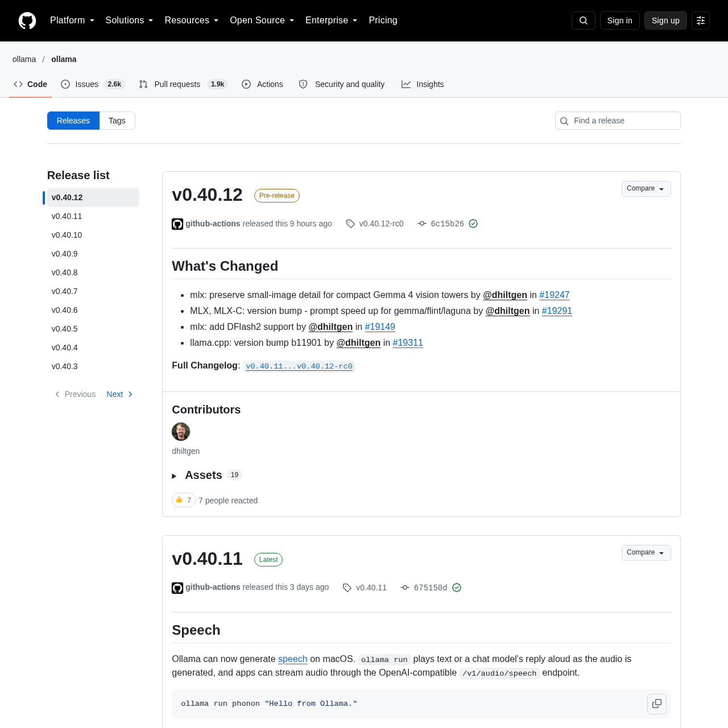Go to Next releases page

(x=119, y=394)
